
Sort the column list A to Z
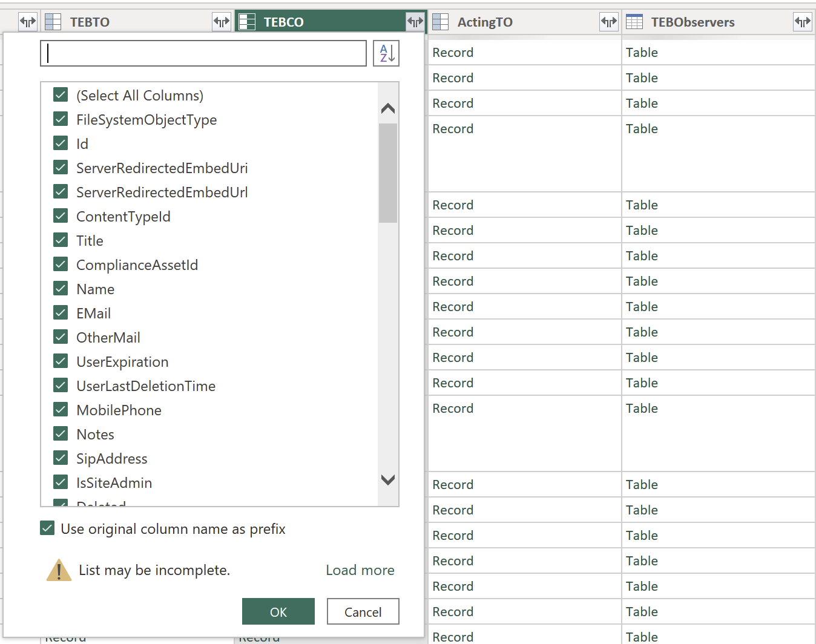386,53
